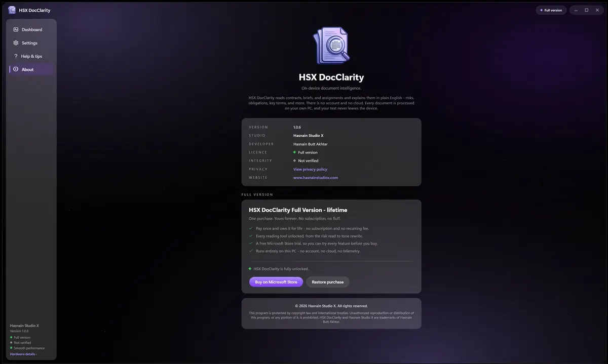Click the checkmark beside "Pay once and own it"
This screenshot has width=608, height=364.
tap(250, 228)
